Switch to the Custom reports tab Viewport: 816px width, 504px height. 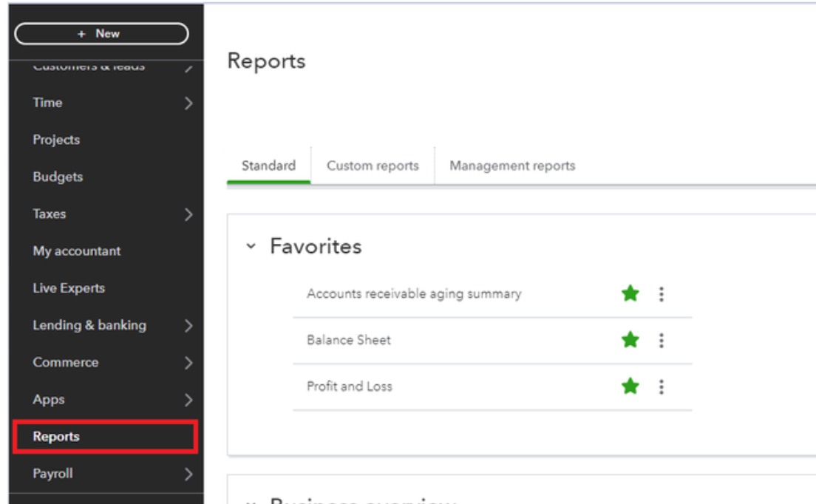pos(373,166)
